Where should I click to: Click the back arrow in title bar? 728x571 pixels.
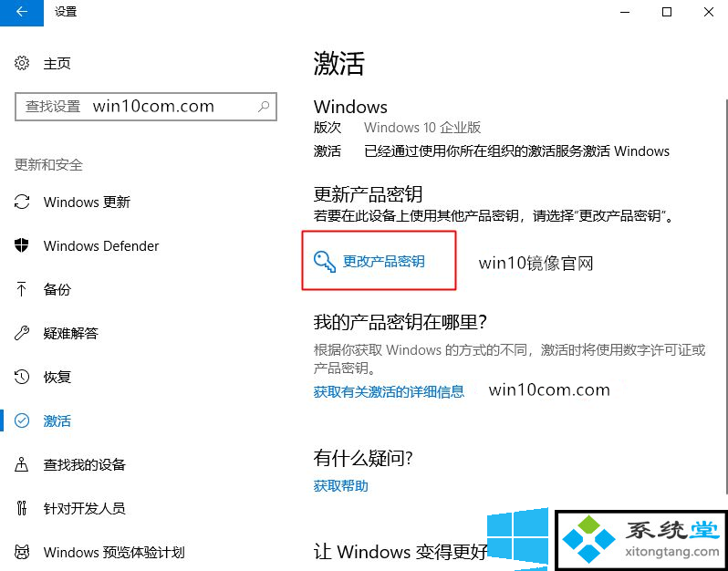(21, 12)
